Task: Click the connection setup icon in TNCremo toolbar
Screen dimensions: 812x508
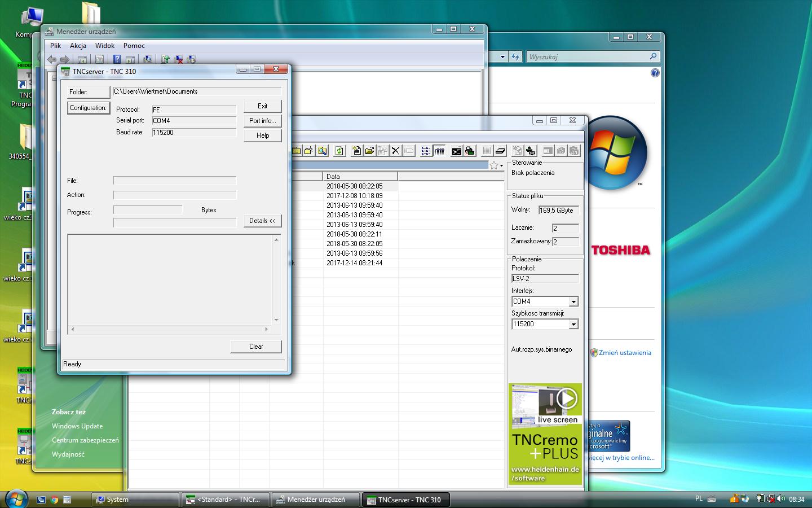Action: [531, 151]
